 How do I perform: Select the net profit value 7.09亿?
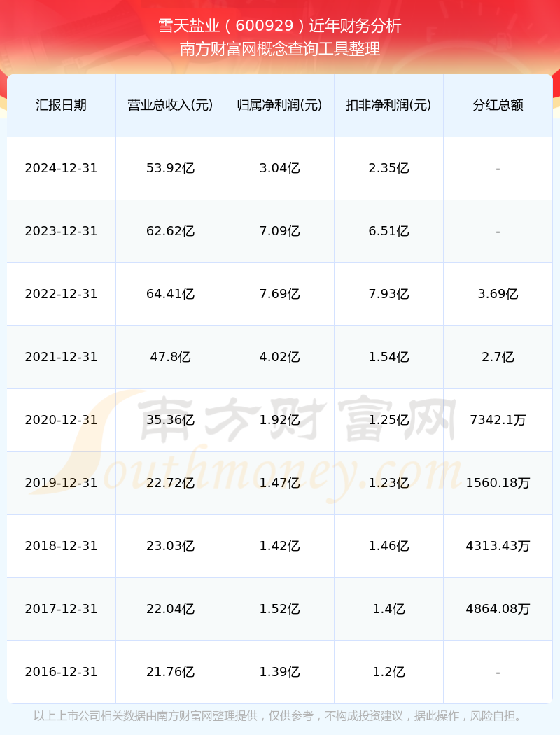coord(280,231)
